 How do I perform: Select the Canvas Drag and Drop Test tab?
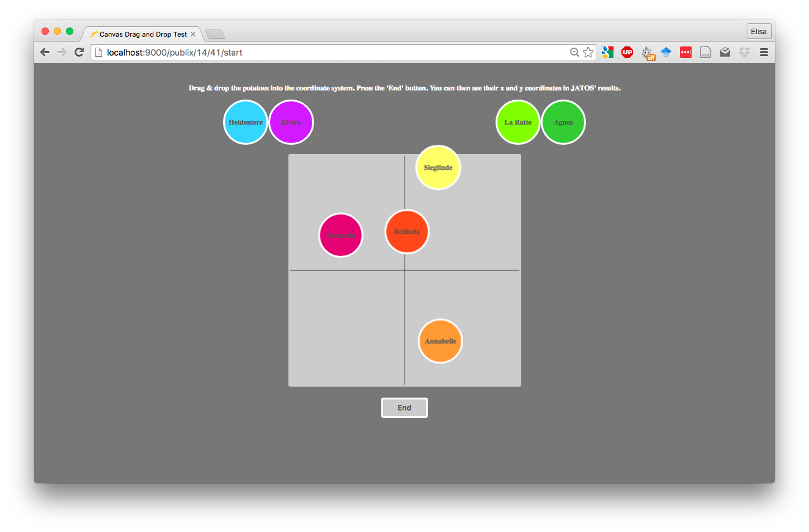142,34
